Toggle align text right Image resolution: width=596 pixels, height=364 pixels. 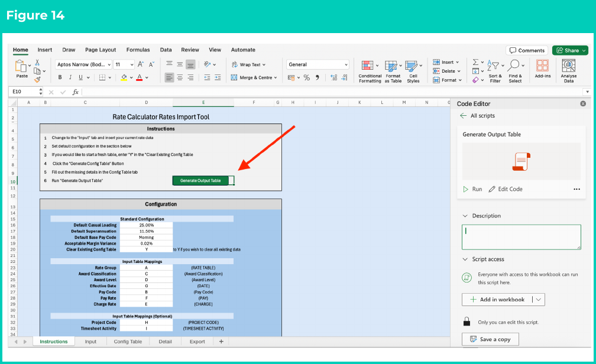click(190, 77)
